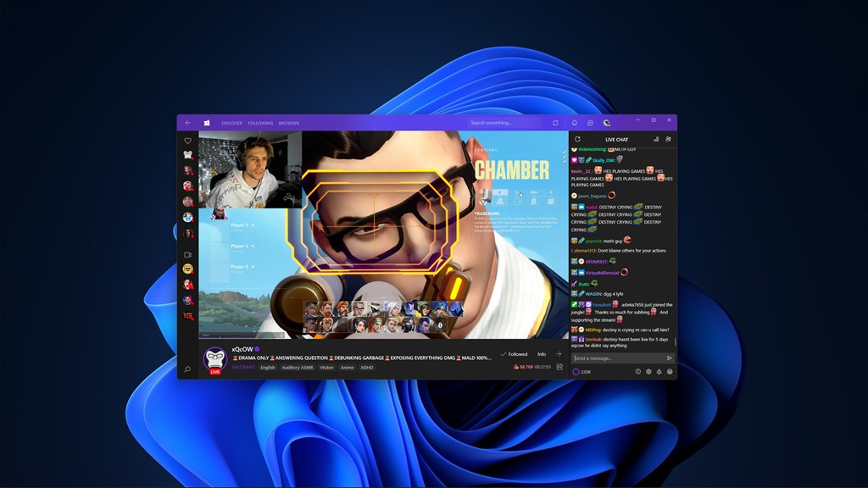Image resolution: width=868 pixels, height=488 pixels.
Task: Open chat leaderboard icon
Action: (656, 140)
